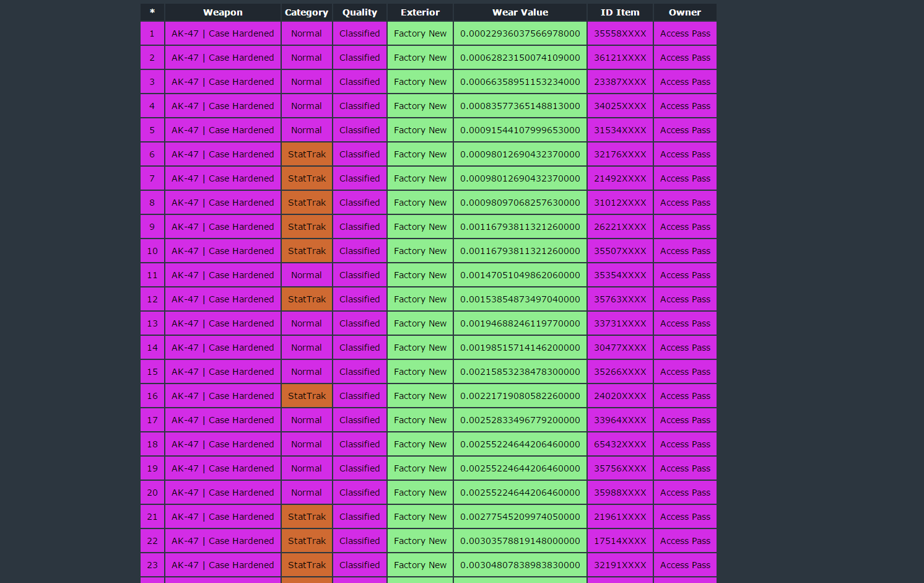The width and height of the screenshot is (924, 583).
Task: Click the Access Pass cell in row 8
Action: (685, 203)
